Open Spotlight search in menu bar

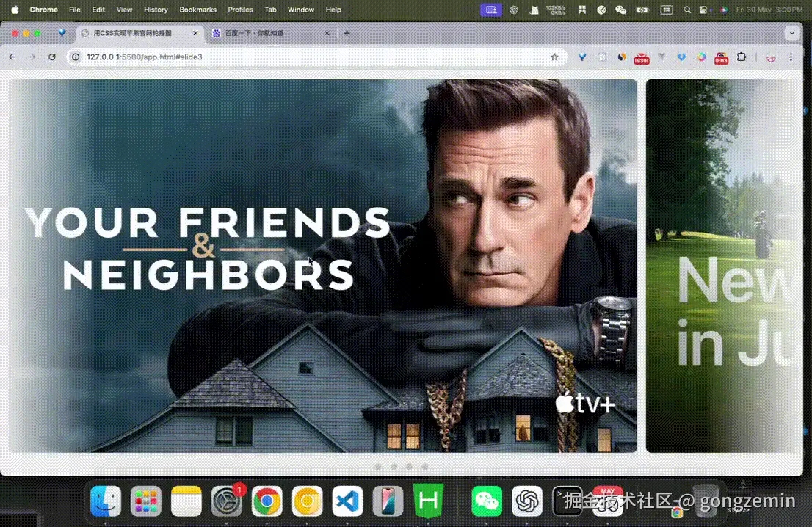pyautogui.click(x=686, y=10)
